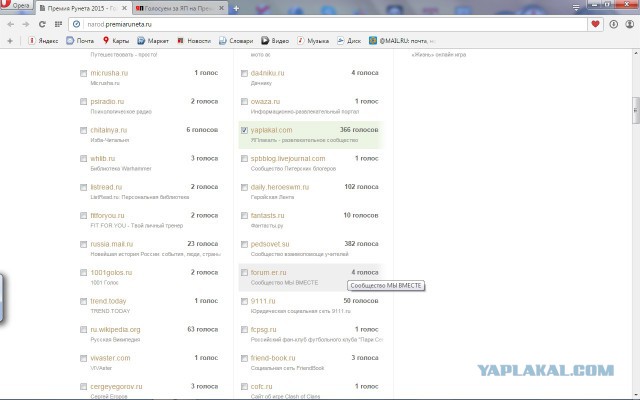
Task: Open Карты bookmark
Action: coord(116,41)
